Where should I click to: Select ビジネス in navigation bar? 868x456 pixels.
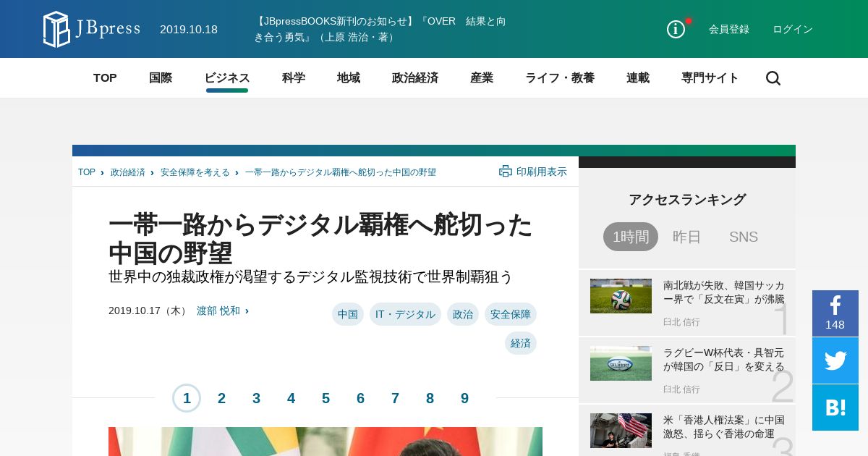[x=227, y=78]
